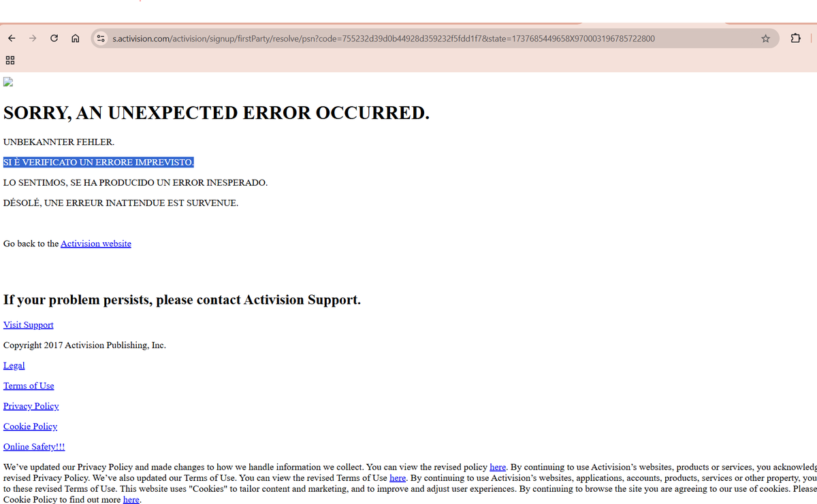The height and width of the screenshot is (504, 817).
Task: Click the browser forward arrow
Action: click(x=33, y=39)
